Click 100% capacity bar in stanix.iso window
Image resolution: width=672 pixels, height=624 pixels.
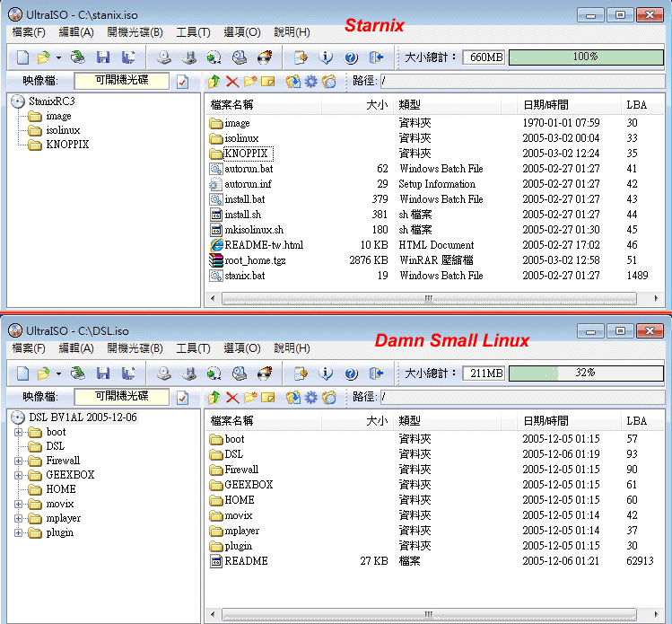[586, 57]
